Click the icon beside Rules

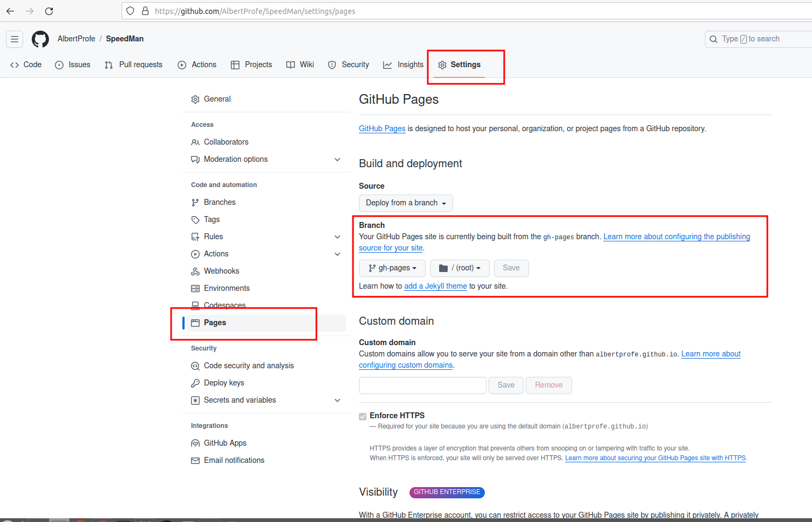click(195, 237)
